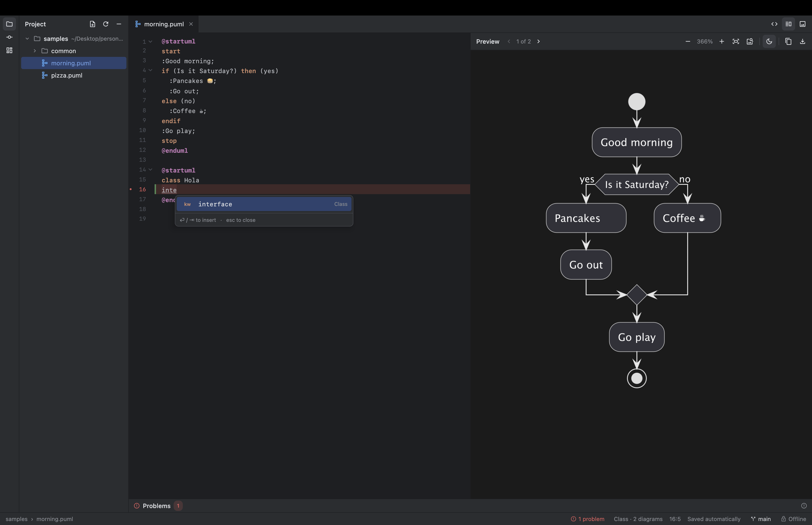Screen dimensions: 812x525
Task: Collapse the Project panel with minus icon
Action: click(x=119, y=24)
